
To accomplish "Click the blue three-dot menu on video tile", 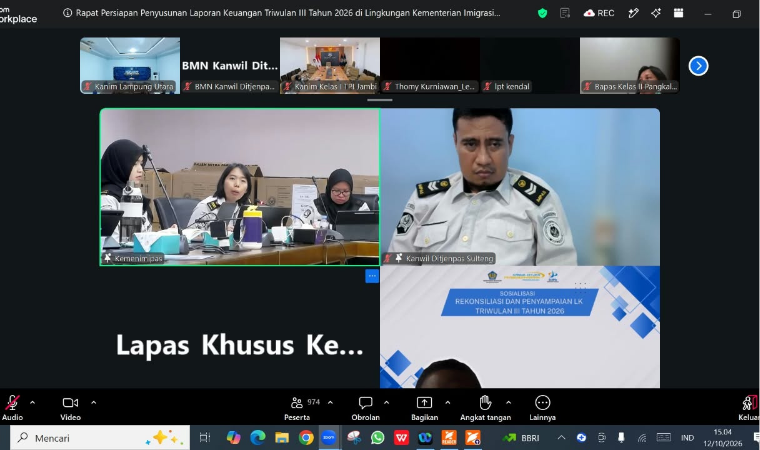I will [x=372, y=276].
